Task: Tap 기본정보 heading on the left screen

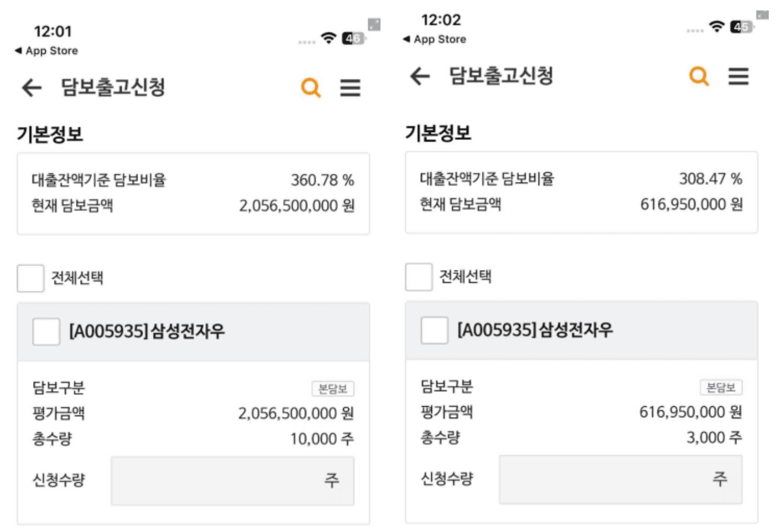Action: pyautogui.click(x=50, y=134)
